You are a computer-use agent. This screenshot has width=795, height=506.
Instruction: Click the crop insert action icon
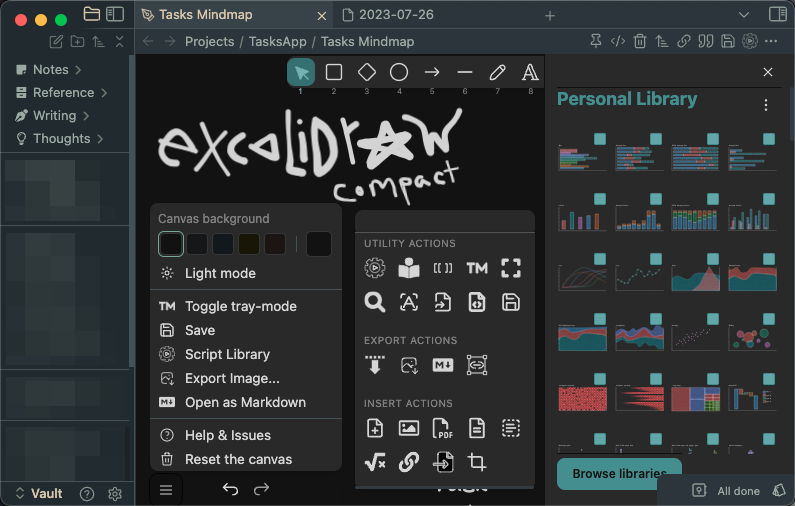477,462
